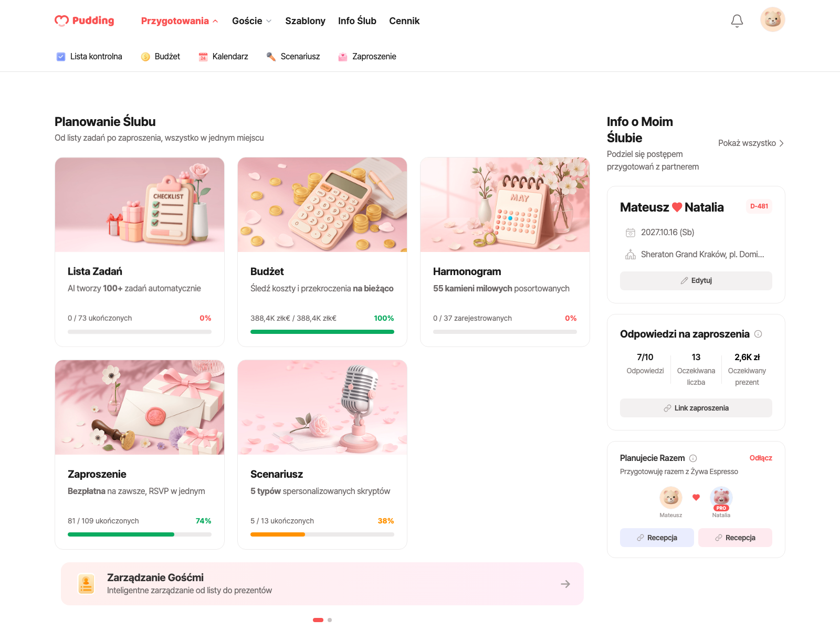Open the bear profile avatar menu
Image resolution: width=840 pixels, height=630 pixels.
tap(773, 19)
